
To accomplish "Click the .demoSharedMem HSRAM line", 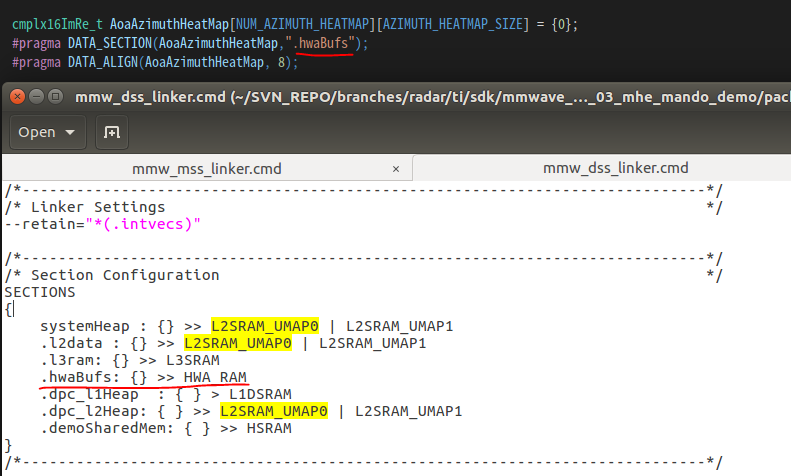I will (x=166, y=429).
